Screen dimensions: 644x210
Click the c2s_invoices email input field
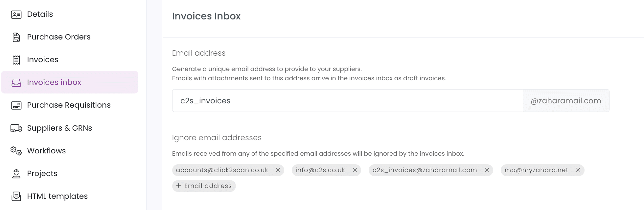tap(347, 101)
